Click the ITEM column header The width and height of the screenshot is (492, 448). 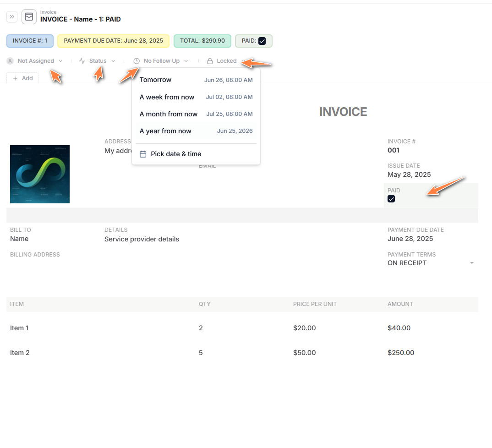click(17, 304)
